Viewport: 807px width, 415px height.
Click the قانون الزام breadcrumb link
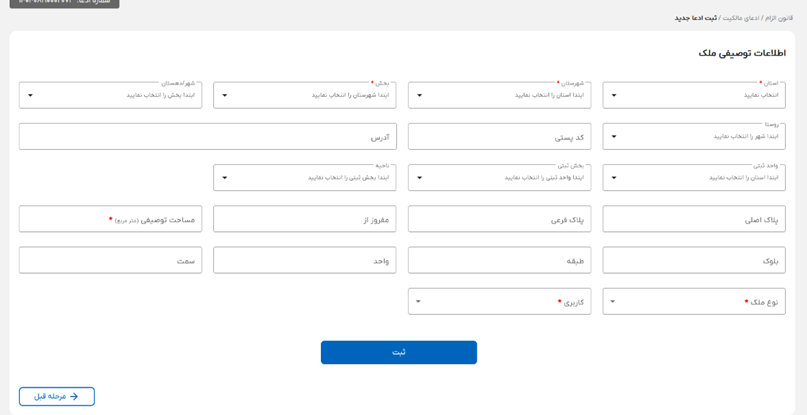[778, 18]
